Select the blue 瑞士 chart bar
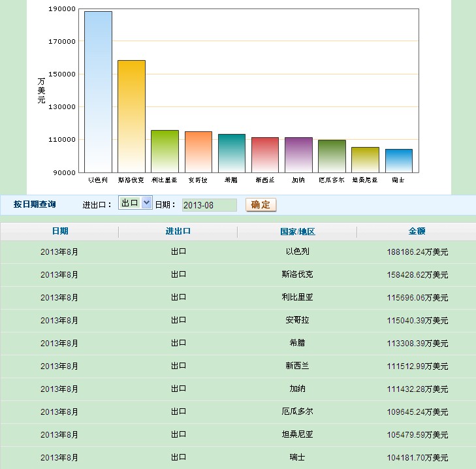 (399, 161)
